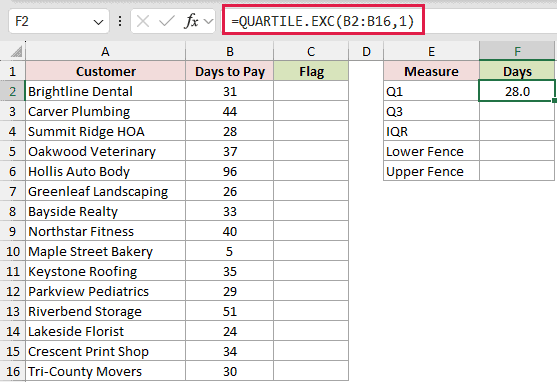
Task: Click the Select All corner triangle
Action: [16, 52]
